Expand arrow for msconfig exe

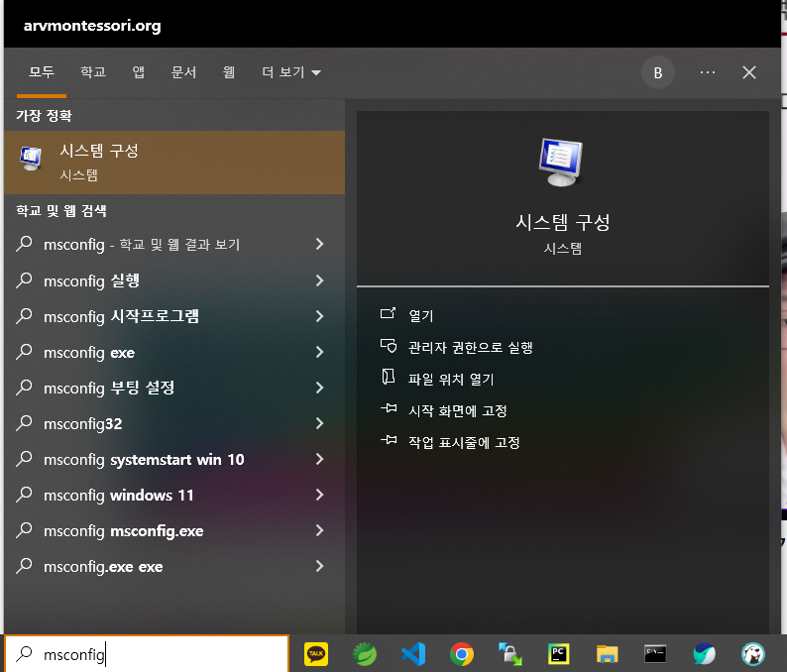tap(319, 352)
